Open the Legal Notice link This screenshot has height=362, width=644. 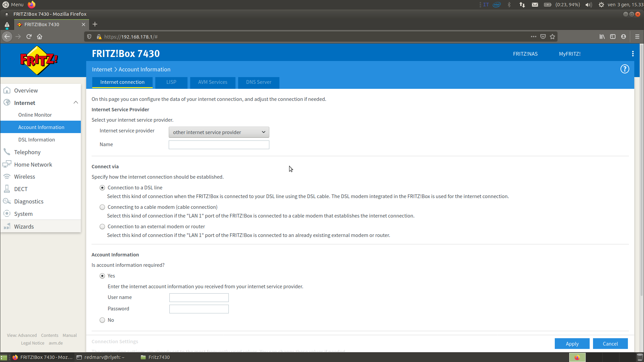click(x=33, y=343)
